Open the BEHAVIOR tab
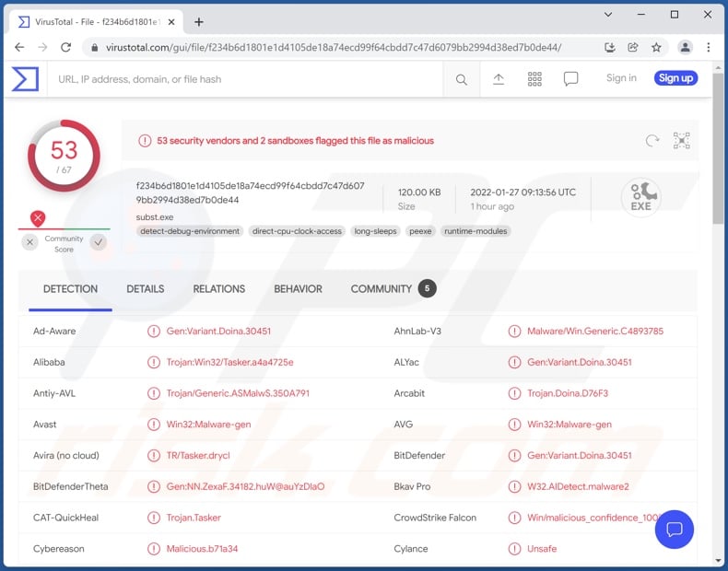 point(298,289)
